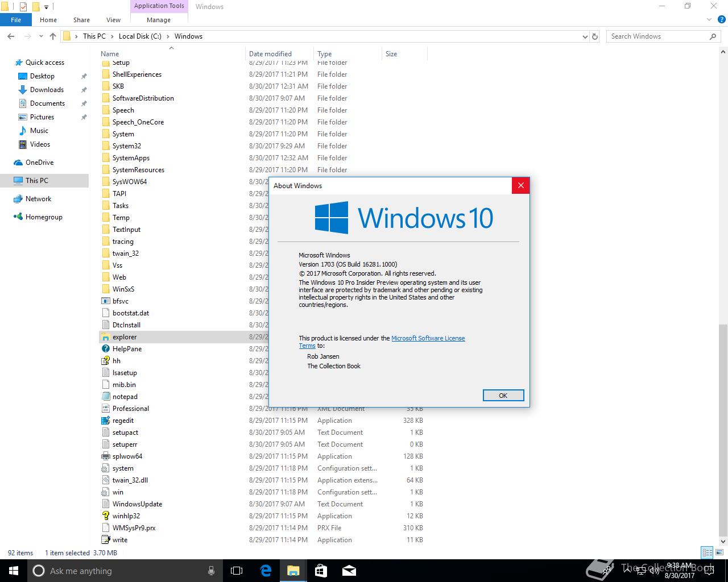Select the write application icon

(x=105, y=540)
